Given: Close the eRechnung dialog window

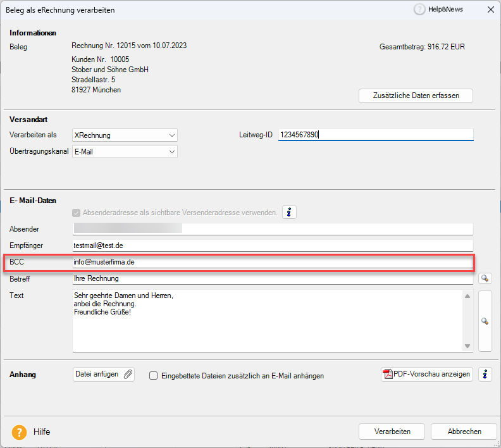Looking at the screenshot, I should coord(490,9).
